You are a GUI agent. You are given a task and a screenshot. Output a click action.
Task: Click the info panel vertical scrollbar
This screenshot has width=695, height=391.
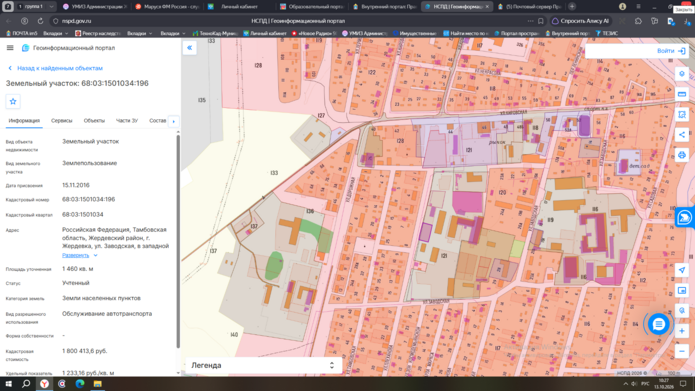point(178,241)
